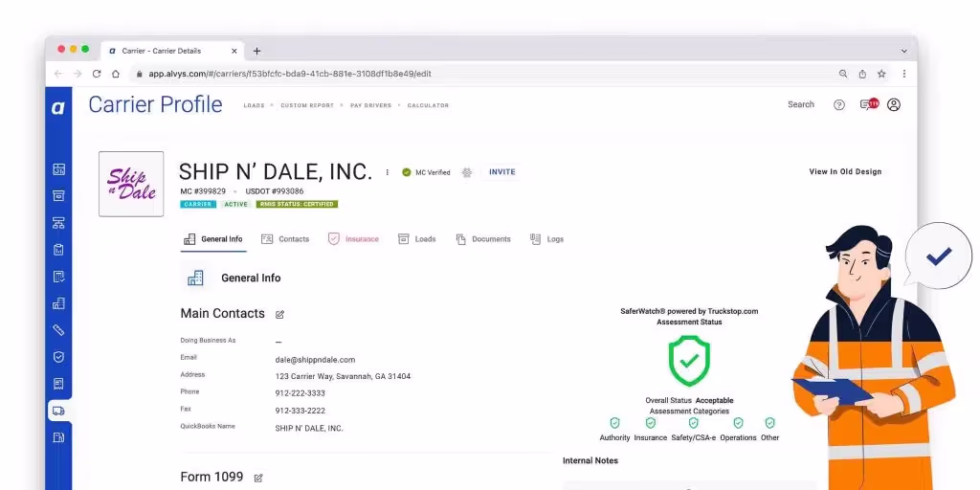Open CUSTOM REPORT in the top navigation
Image resolution: width=980 pixels, height=490 pixels.
coord(307,105)
